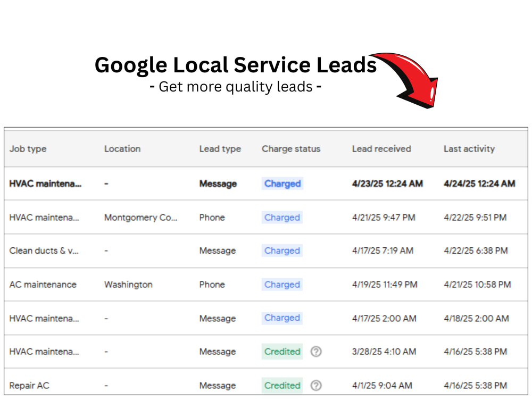Select lead received 4/21/25 9:47 PM
532x399 pixels.
(x=384, y=218)
